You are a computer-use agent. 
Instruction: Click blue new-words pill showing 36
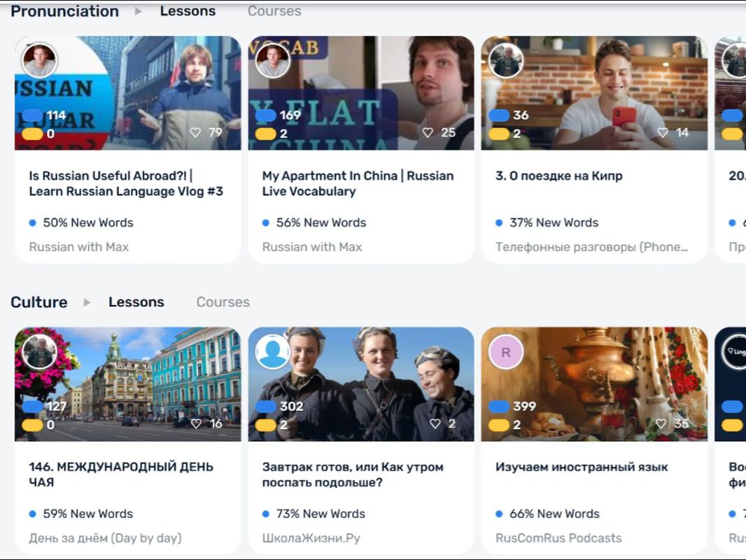[499, 115]
